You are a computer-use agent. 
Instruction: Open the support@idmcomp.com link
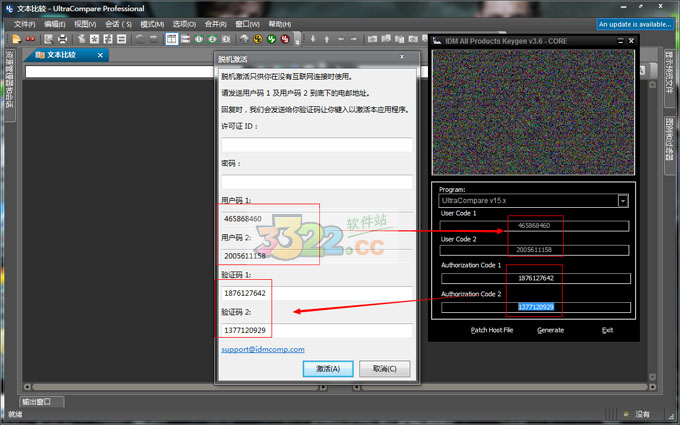(262, 349)
